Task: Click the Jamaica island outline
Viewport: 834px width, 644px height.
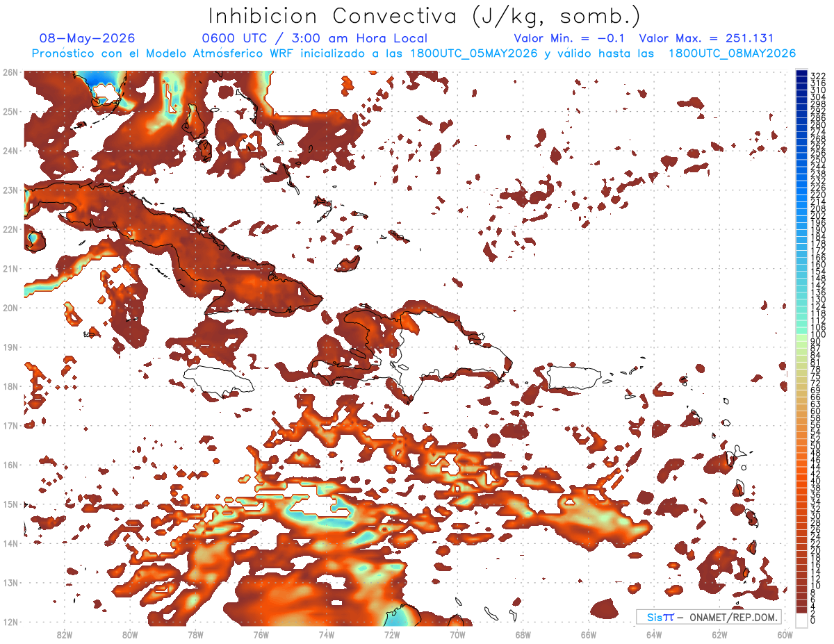Action: 219,380
